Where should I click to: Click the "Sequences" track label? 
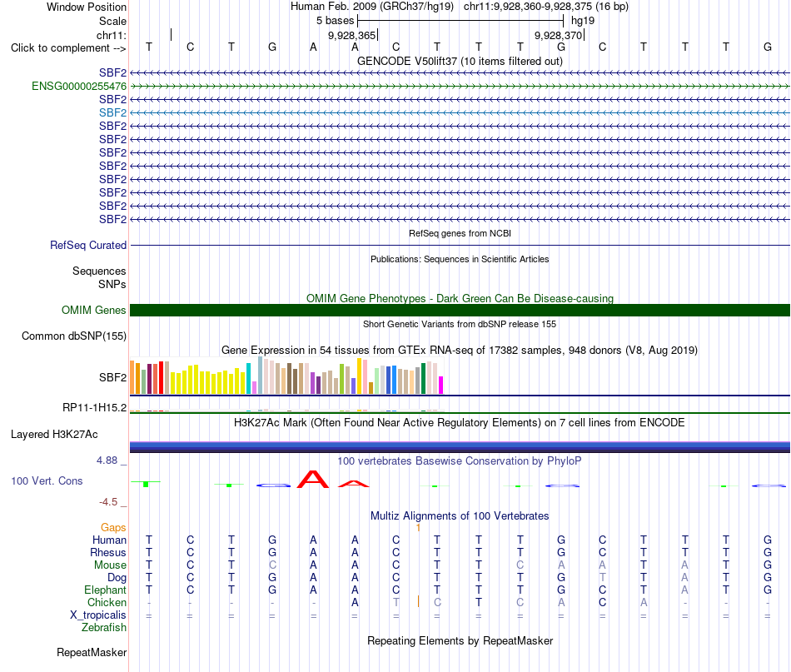click(x=99, y=271)
